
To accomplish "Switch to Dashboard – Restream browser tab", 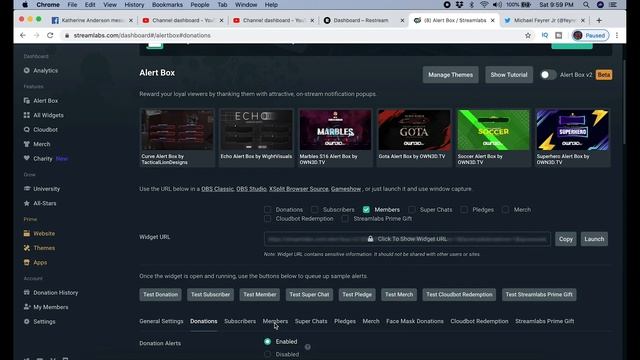I will (361, 20).
